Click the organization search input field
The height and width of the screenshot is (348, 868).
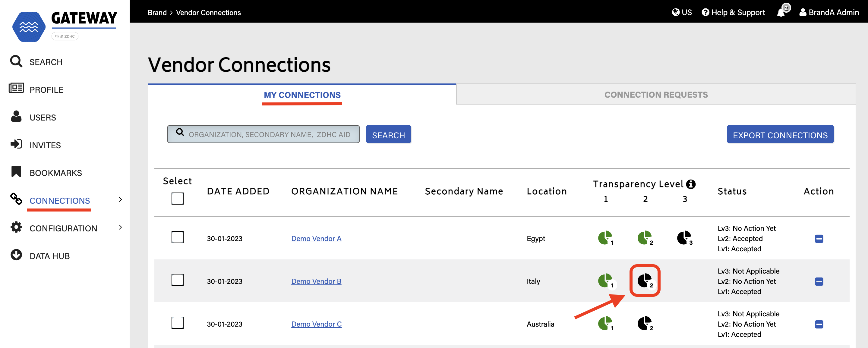coord(264,134)
